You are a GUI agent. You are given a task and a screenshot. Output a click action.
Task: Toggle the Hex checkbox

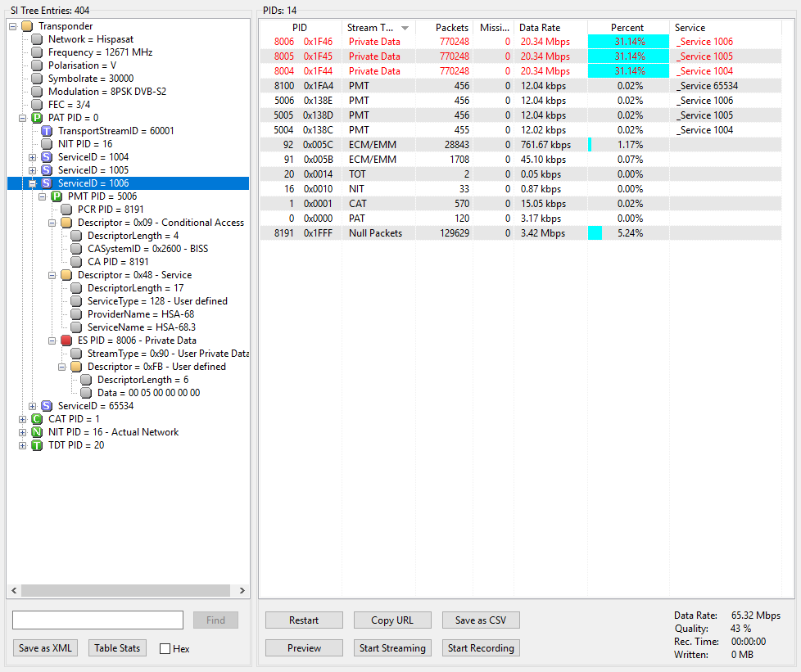165,648
